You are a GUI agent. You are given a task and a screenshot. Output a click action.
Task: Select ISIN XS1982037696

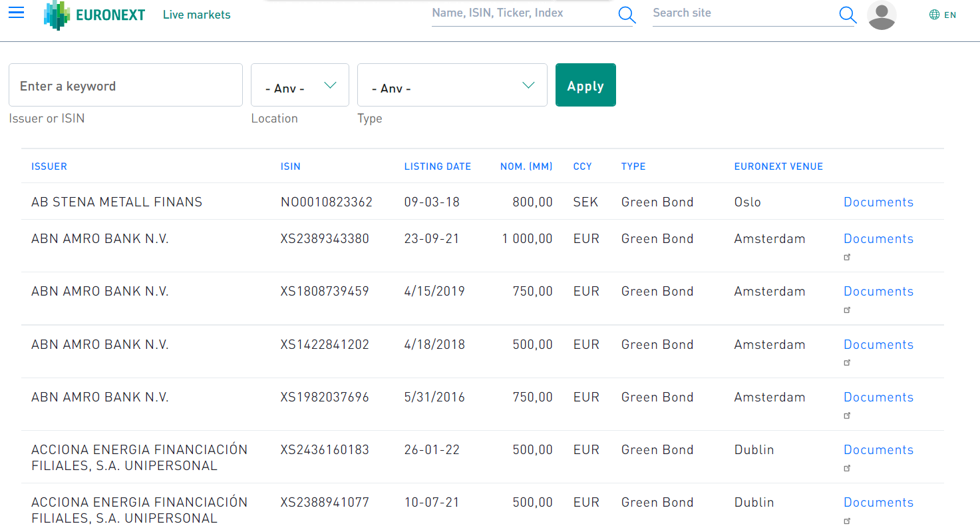(x=325, y=397)
